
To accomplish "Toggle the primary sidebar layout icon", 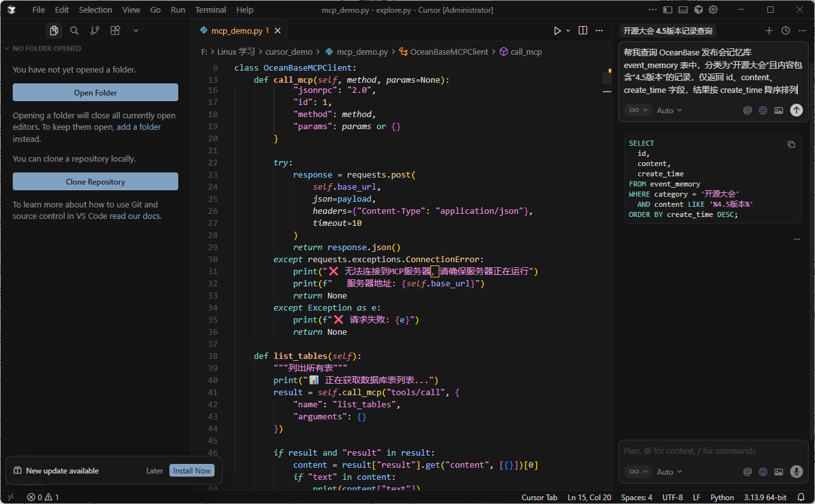I will click(x=668, y=10).
